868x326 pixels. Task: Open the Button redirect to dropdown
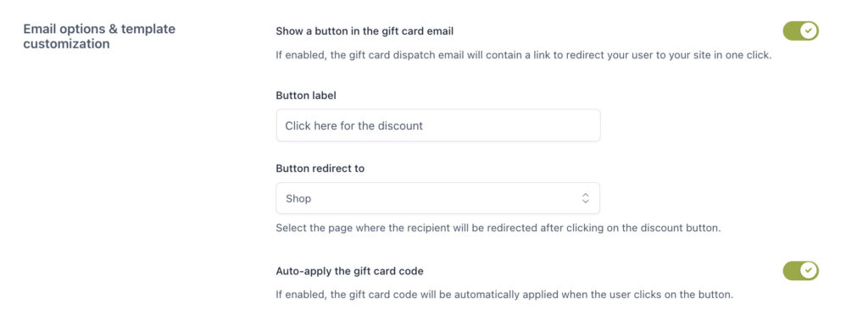(438, 198)
